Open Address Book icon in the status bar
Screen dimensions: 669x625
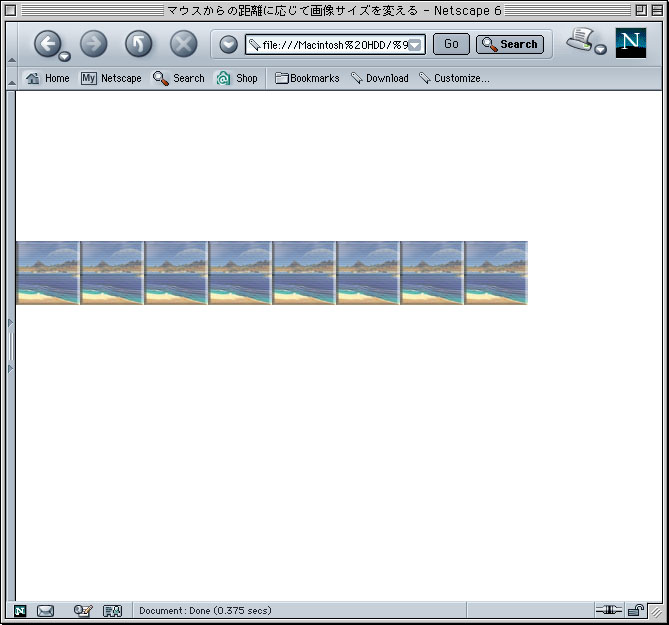[x=113, y=611]
